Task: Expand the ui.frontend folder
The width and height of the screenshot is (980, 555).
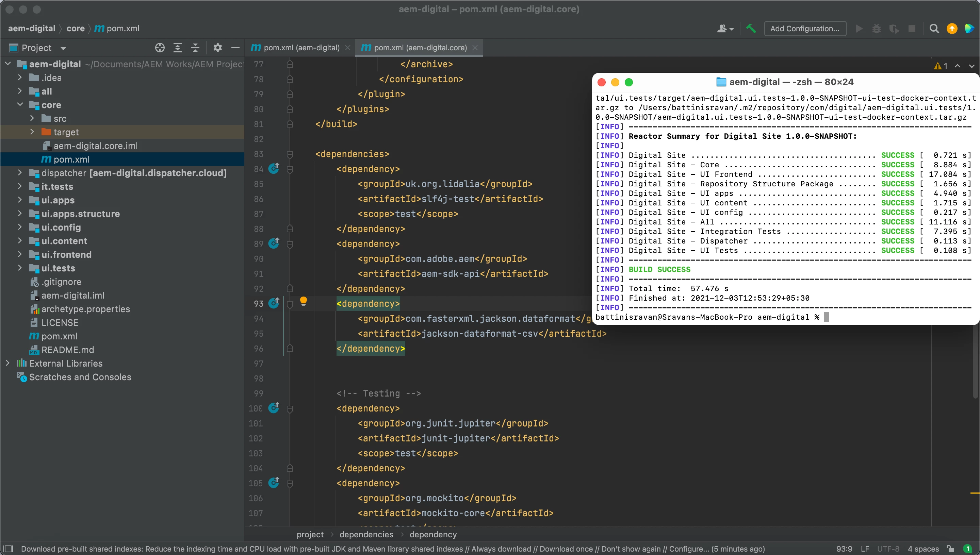Action: (x=20, y=254)
